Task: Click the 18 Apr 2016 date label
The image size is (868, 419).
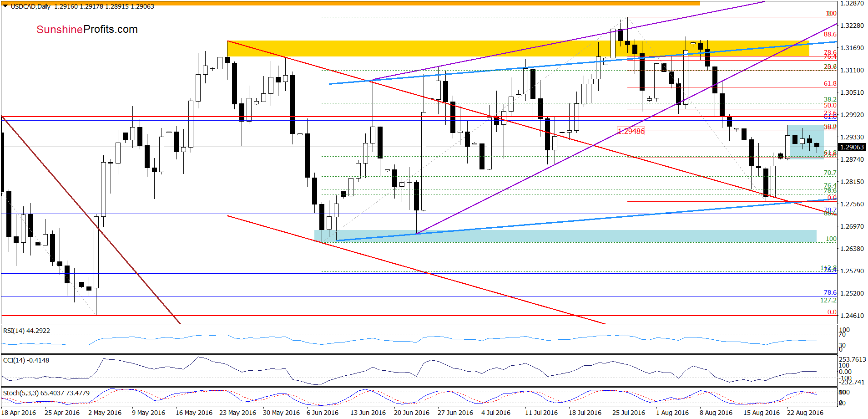Action: pos(18,413)
